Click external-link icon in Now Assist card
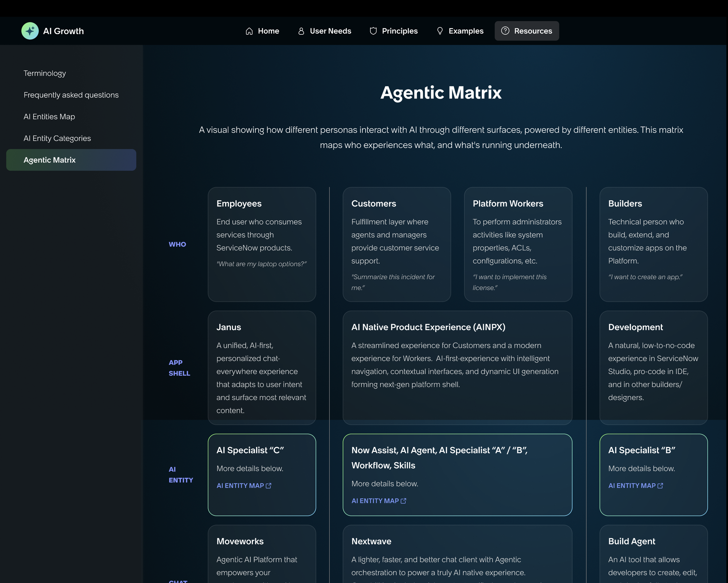The height and width of the screenshot is (583, 728). click(x=403, y=501)
